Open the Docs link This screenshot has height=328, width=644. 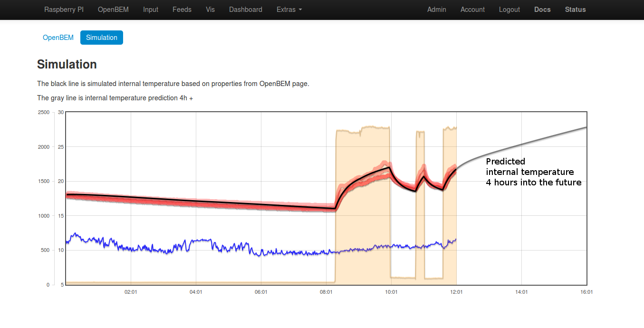click(x=542, y=10)
